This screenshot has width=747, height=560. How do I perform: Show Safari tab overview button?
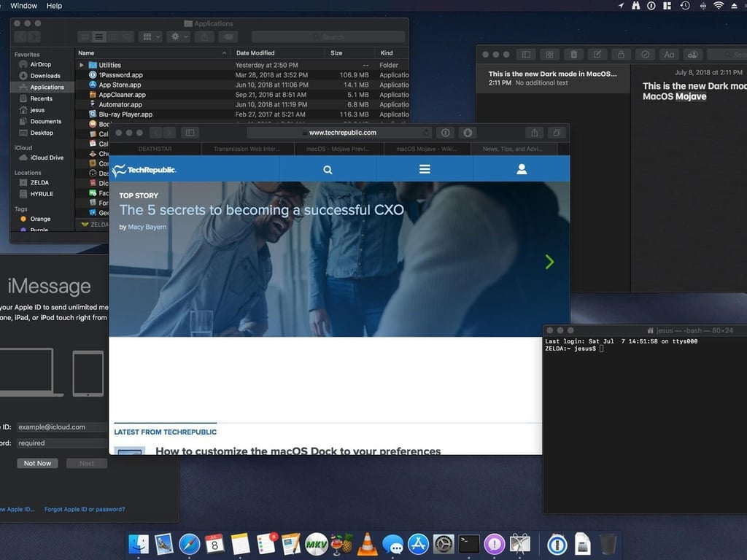coord(557,133)
